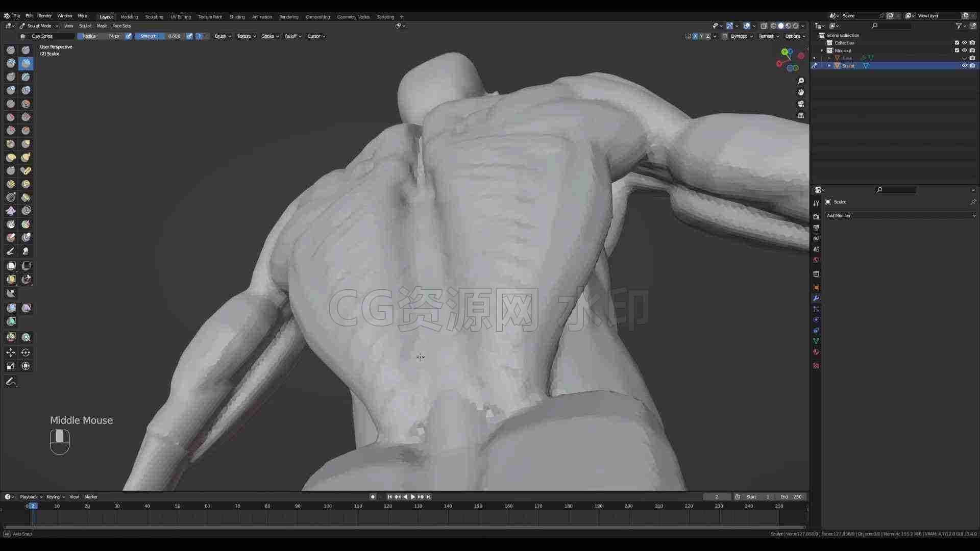The image size is (980, 551).
Task: Select the Clay Strips brush tool
Action: tap(26, 63)
